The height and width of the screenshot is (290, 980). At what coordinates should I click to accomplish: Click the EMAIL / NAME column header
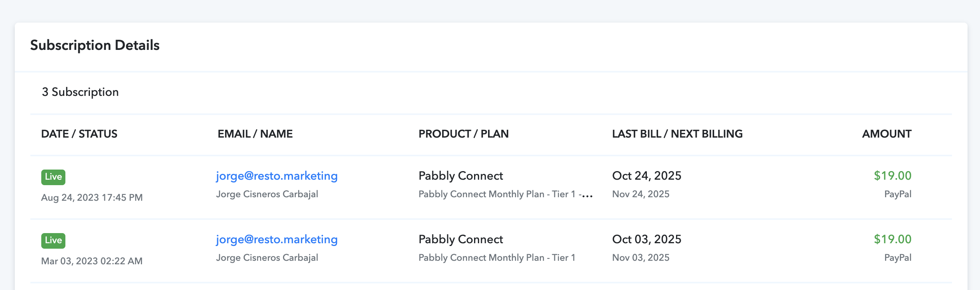tap(255, 134)
